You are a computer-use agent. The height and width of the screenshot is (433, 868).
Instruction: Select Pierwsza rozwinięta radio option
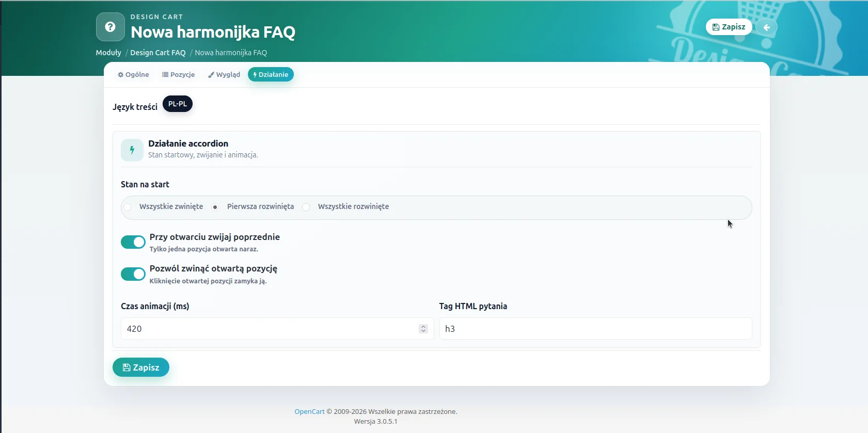(215, 207)
